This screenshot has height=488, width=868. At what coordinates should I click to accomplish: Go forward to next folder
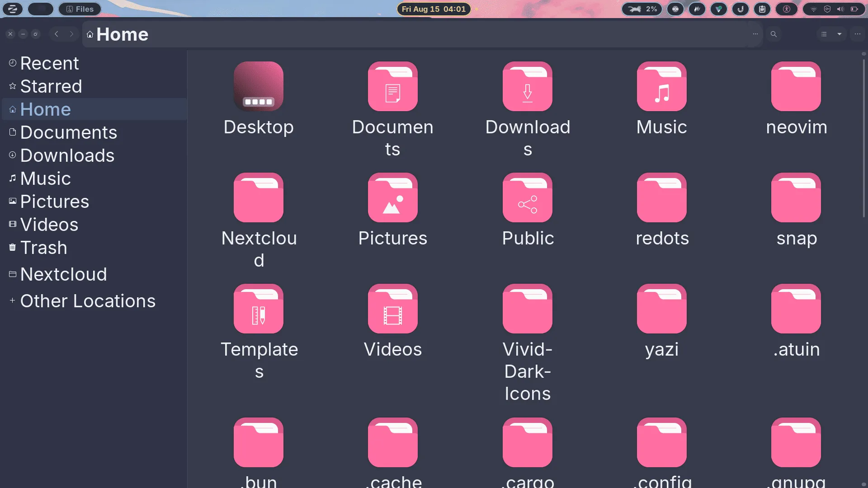(71, 34)
